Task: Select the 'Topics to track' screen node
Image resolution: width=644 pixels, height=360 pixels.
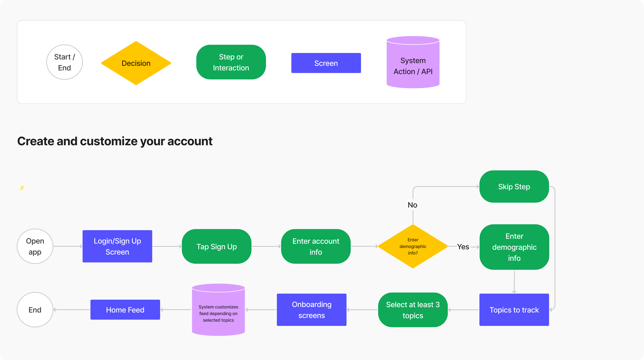Action: [x=514, y=310]
